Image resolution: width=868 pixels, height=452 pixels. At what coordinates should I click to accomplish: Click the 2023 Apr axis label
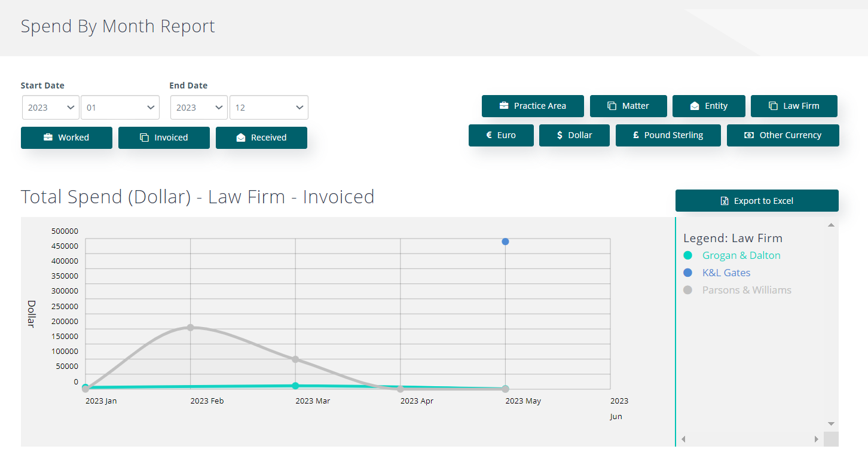(x=417, y=401)
